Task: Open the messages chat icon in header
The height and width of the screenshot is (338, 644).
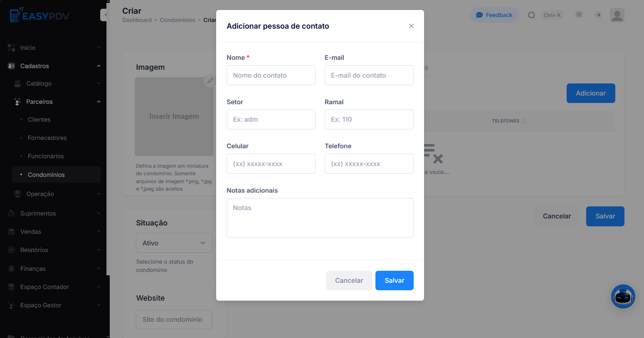Action: pyautogui.click(x=579, y=15)
